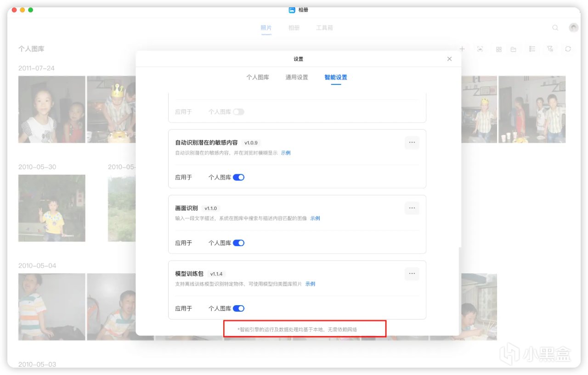Image resolution: width=588 pixels, height=375 pixels.
Task: Click the plus add icon in album toolbar
Action: point(462,49)
